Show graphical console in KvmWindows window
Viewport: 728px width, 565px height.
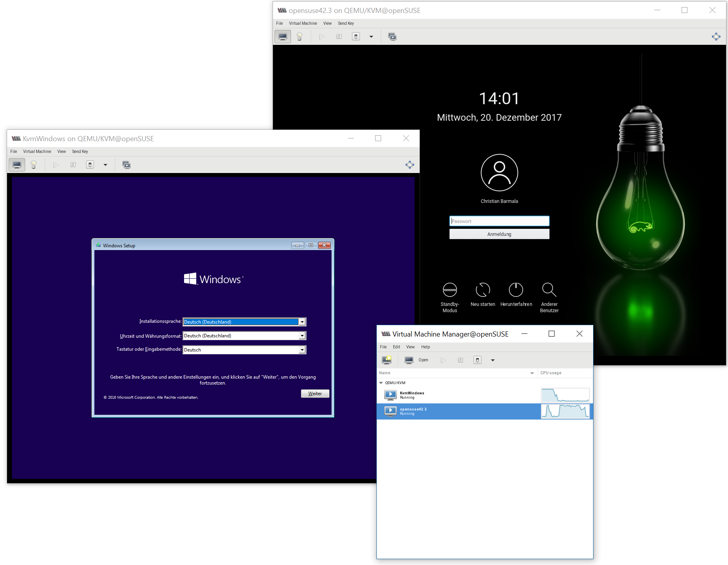coord(17,165)
